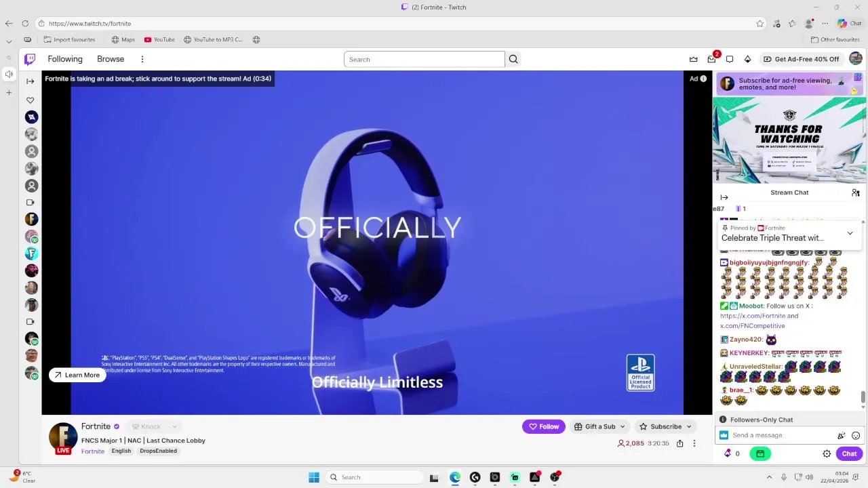Add page to favourites star icon
Screen dimensions: 868x488
759,24
